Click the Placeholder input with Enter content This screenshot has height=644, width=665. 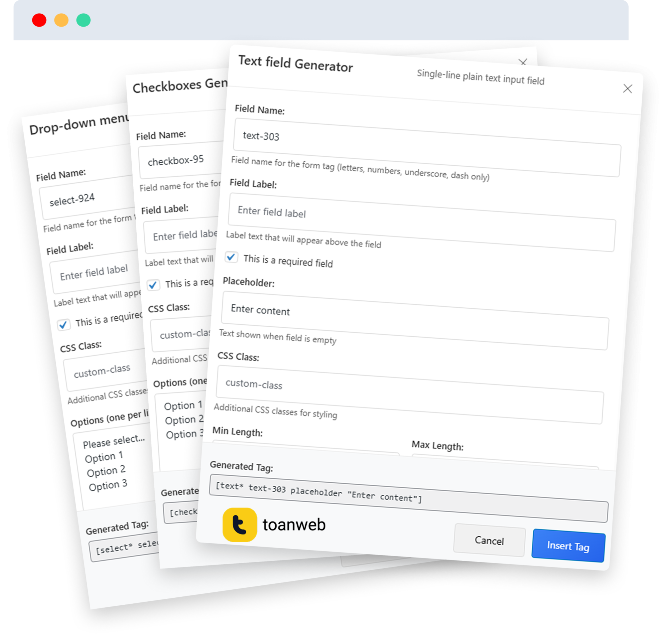(x=415, y=320)
